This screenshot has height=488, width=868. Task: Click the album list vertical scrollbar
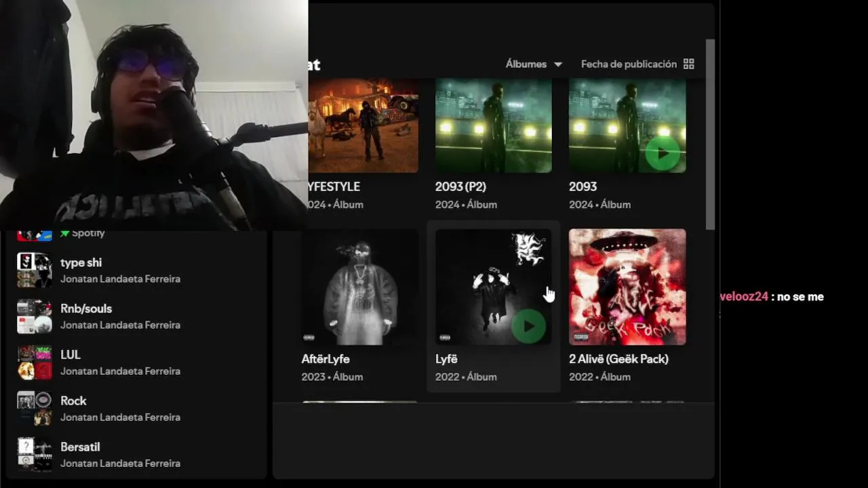click(710, 134)
